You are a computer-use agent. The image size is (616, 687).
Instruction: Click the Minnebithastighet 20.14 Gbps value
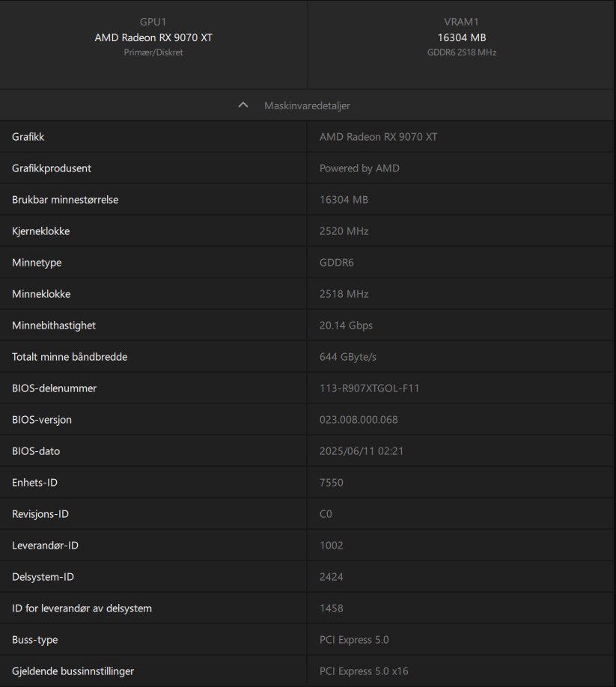(346, 326)
